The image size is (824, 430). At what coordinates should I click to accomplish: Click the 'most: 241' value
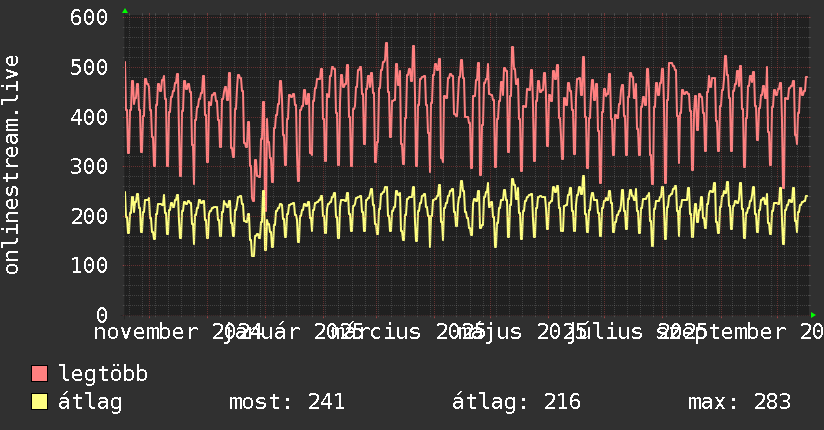click(287, 402)
